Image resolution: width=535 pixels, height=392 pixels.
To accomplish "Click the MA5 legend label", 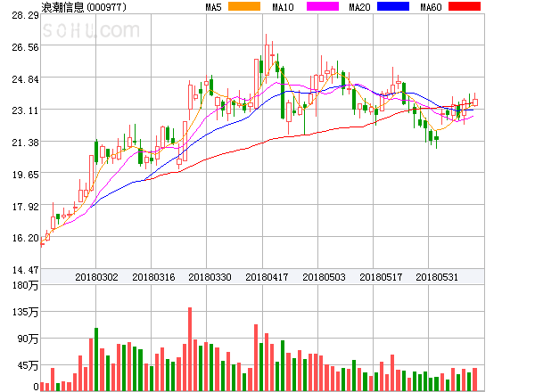I will (213, 7).
